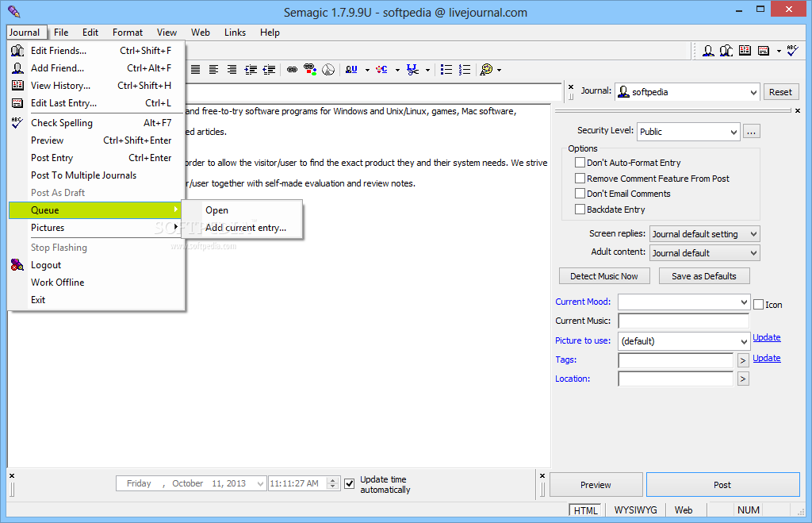Screen dimensions: 812x523
Task: Choose Logout from the Journal menu
Action: tap(96, 265)
